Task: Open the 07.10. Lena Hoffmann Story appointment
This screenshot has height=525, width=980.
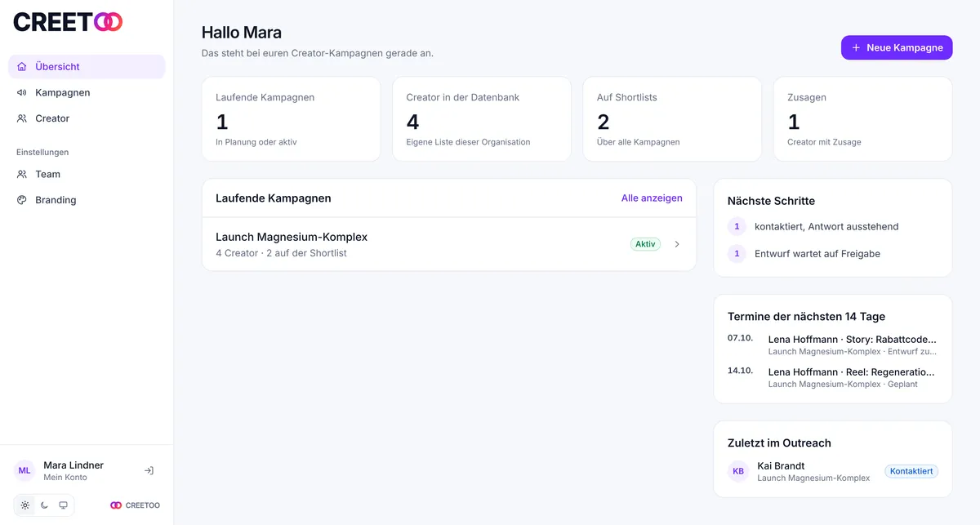Action: [x=833, y=345]
